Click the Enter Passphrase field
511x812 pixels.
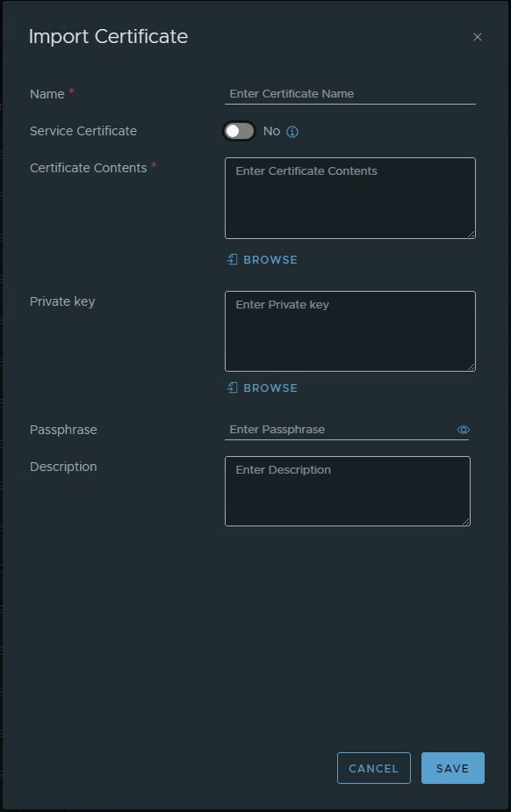click(334, 430)
